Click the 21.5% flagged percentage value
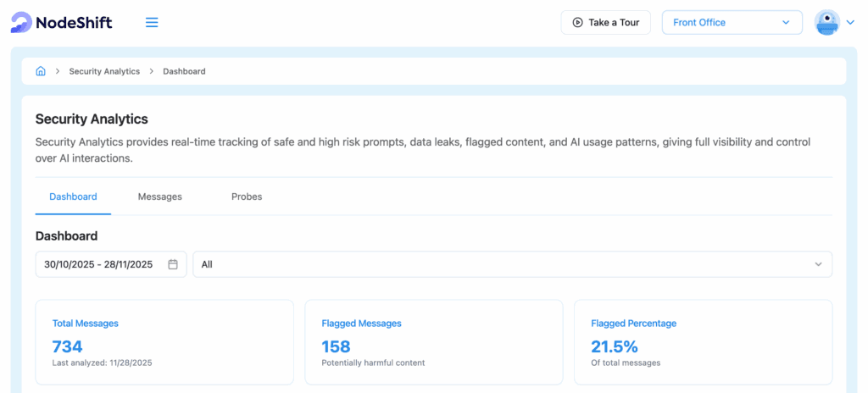Image resolution: width=868 pixels, height=393 pixels. pyautogui.click(x=615, y=346)
